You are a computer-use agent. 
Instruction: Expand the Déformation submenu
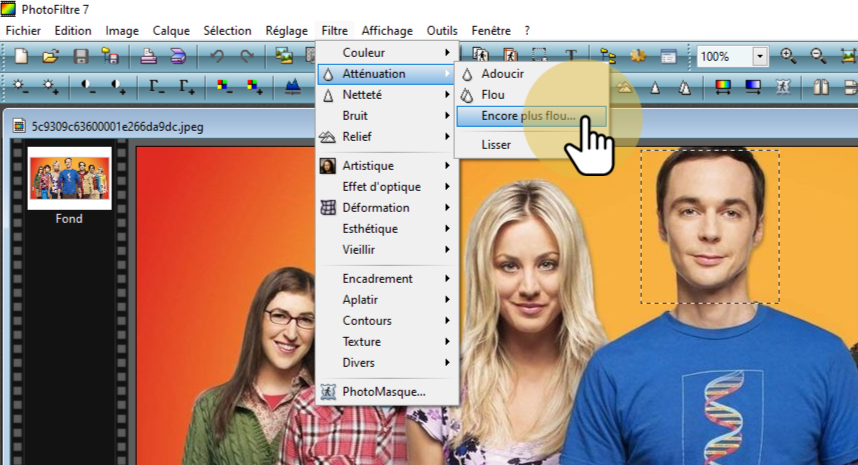coord(387,208)
